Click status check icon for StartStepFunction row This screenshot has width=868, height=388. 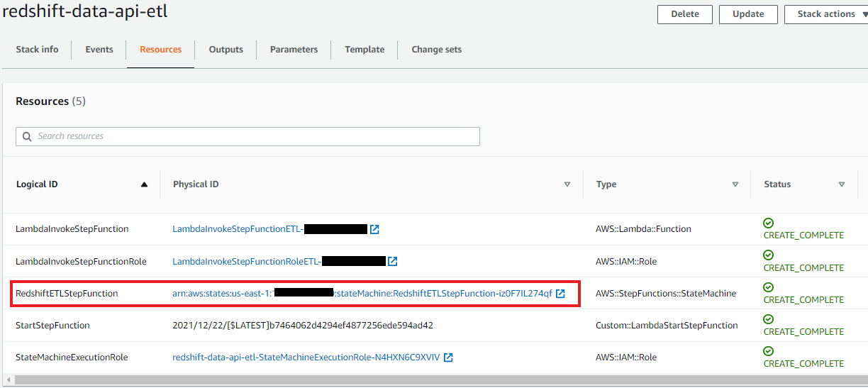[x=769, y=319]
